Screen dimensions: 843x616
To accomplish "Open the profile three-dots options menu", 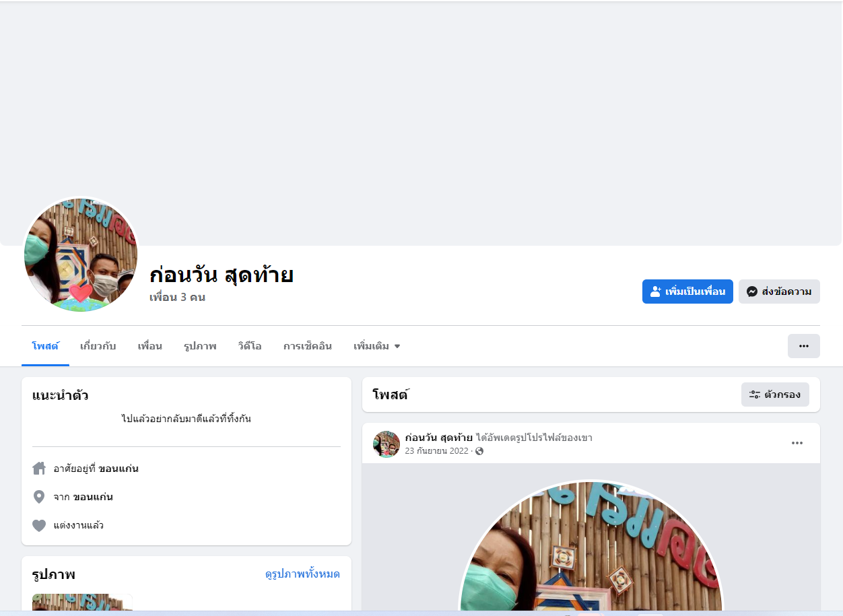I will pyautogui.click(x=804, y=346).
